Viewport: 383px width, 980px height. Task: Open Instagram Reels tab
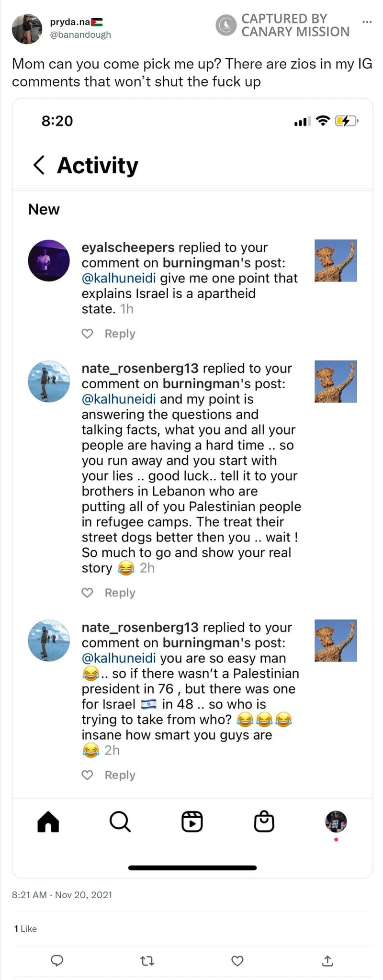192,822
